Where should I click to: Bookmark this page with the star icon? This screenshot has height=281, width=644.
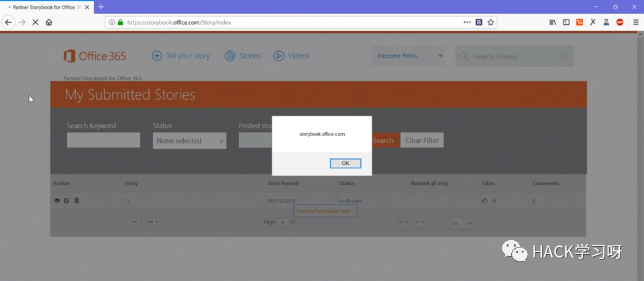coord(490,22)
